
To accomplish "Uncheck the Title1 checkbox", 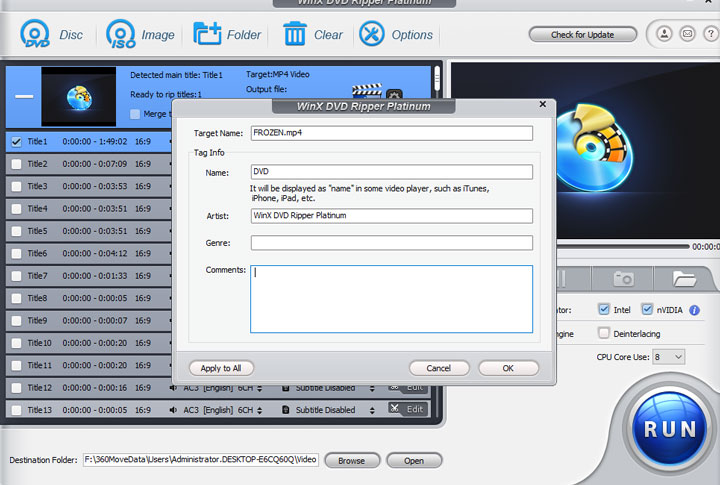I will point(16,141).
